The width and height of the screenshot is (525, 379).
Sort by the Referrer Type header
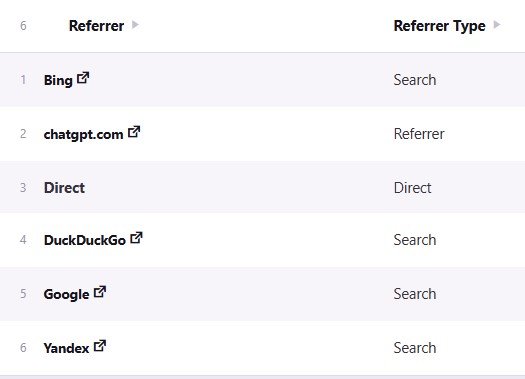coord(440,26)
